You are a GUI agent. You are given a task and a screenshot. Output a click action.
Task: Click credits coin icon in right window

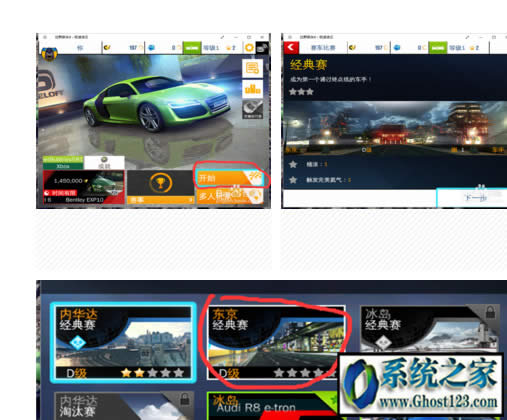[x=352, y=48]
